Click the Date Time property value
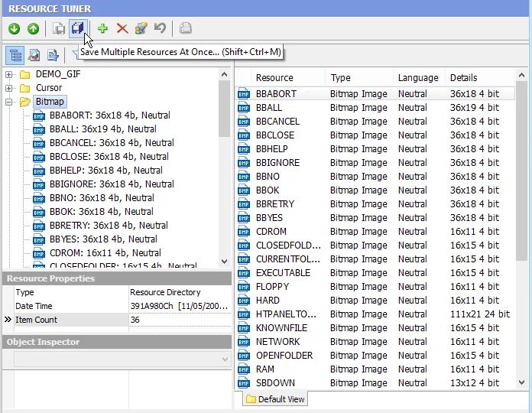This screenshot has width=532, height=413. click(179, 306)
